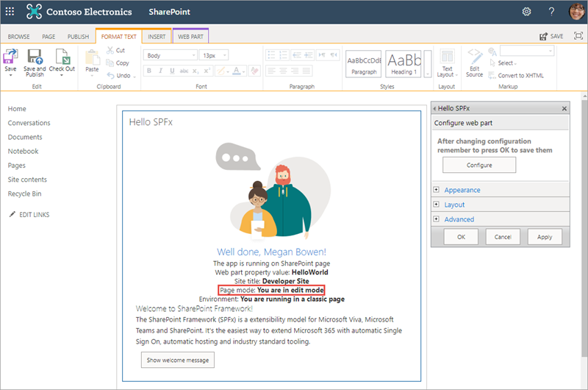Screen dimensions: 588x390
Task: Click Apply in web part pane
Action: [545, 237]
